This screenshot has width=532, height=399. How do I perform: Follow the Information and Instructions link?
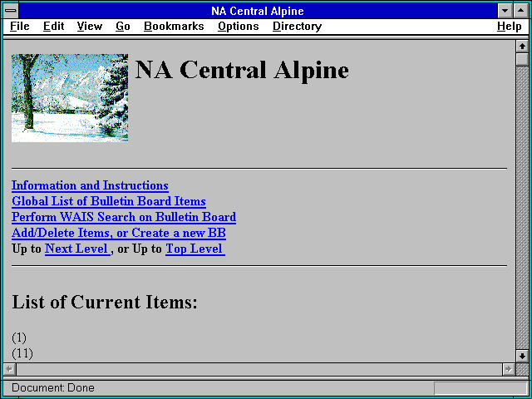pos(90,185)
